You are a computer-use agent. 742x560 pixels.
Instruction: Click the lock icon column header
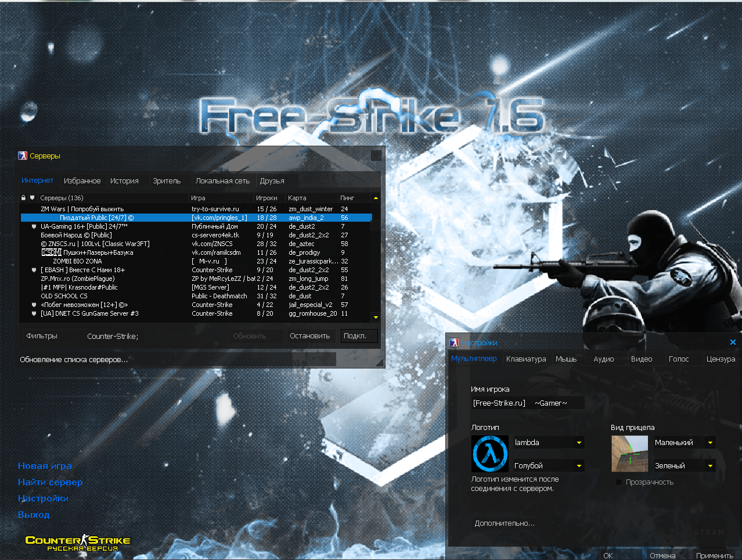click(24, 198)
